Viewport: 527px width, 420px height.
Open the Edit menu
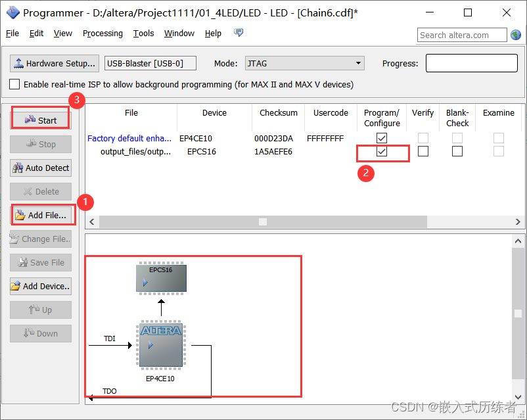click(x=36, y=34)
